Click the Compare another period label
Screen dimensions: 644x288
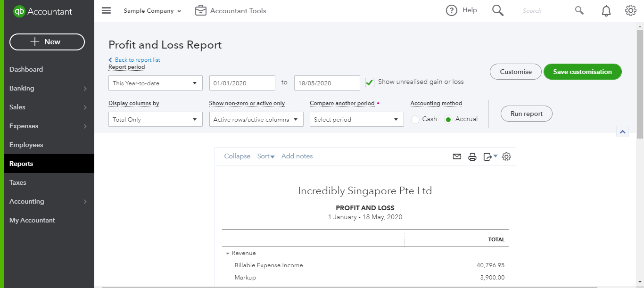pyautogui.click(x=342, y=103)
